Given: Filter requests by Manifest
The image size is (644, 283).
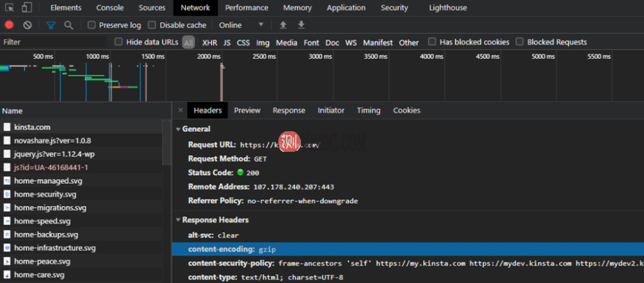Looking at the screenshot, I should pyautogui.click(x=378, y=42).
